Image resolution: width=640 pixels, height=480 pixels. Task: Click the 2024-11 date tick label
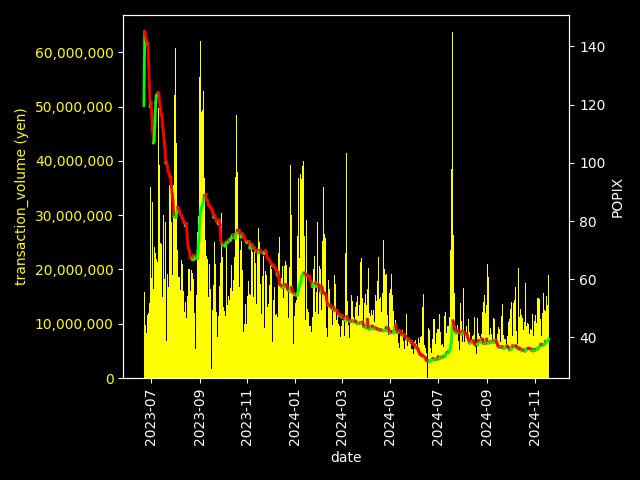coord(534,417)
